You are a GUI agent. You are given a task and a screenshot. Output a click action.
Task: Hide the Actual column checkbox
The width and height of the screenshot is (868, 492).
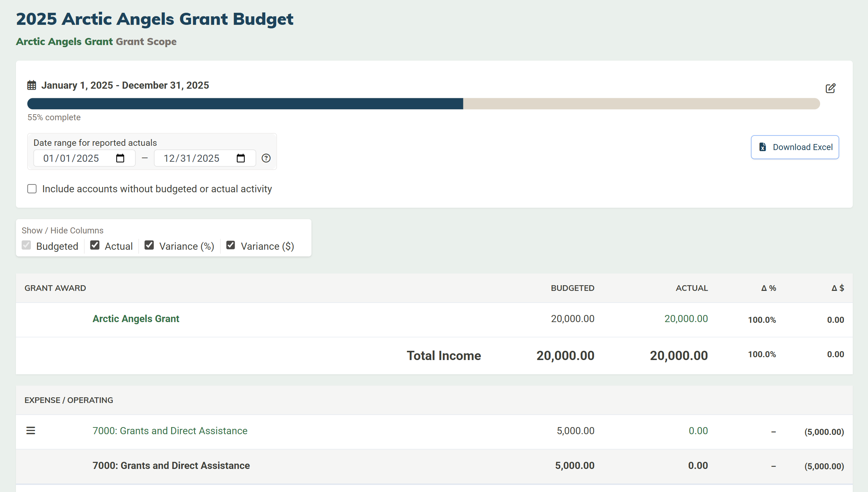pos(95,245)
